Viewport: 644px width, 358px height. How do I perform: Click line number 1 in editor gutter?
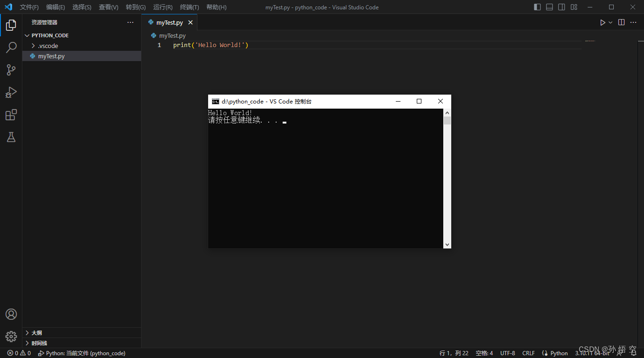click(x=159, y=45)
